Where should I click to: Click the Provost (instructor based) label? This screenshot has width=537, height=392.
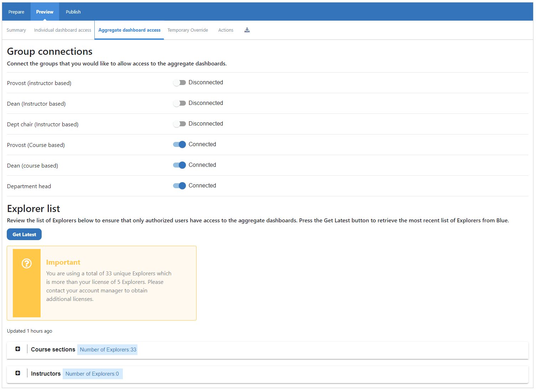[39, 83]
